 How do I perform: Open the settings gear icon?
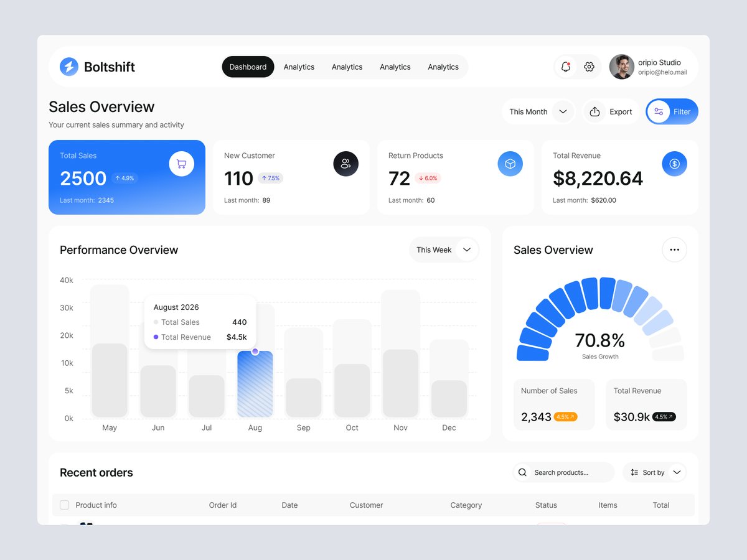589,67
